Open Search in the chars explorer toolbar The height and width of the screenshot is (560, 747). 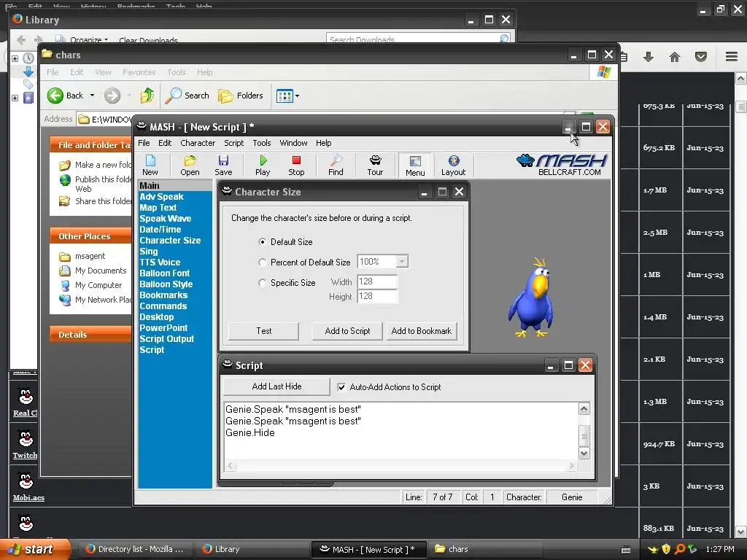pos(187,96)
